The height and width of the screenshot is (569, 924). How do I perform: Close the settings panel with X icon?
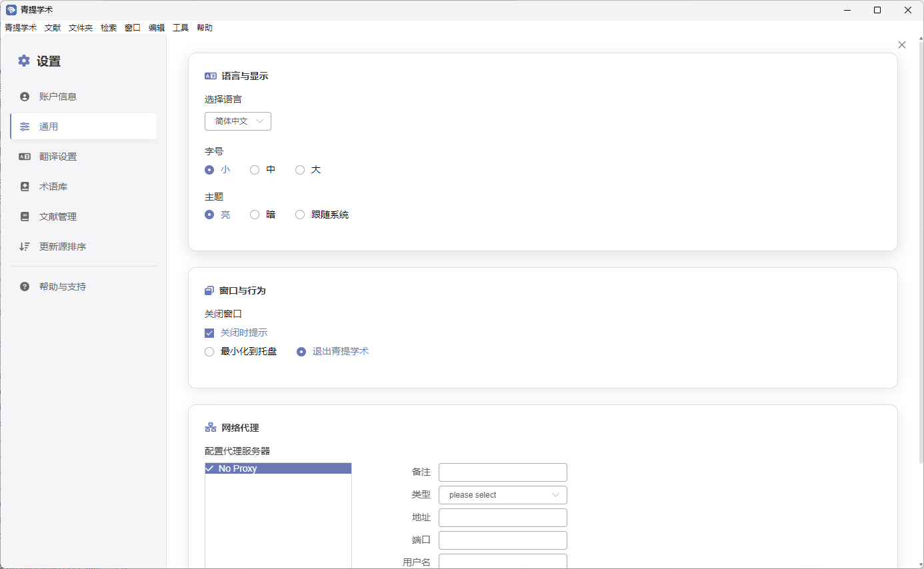pyautogui.click(x=902, y=45)
